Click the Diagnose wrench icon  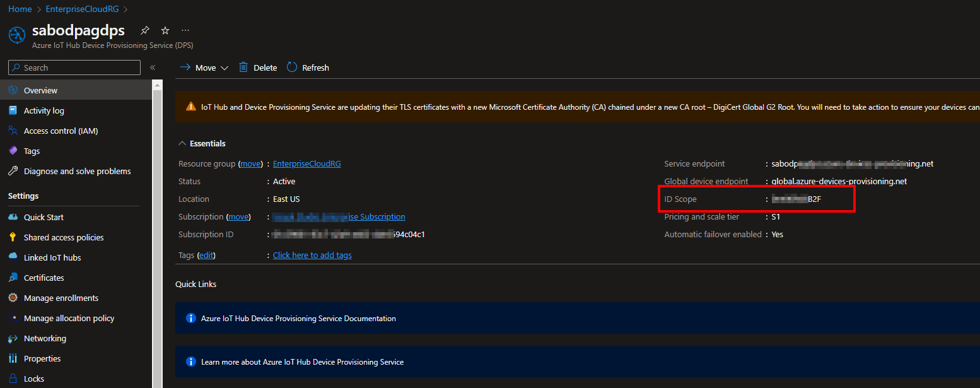click(13, 171)
